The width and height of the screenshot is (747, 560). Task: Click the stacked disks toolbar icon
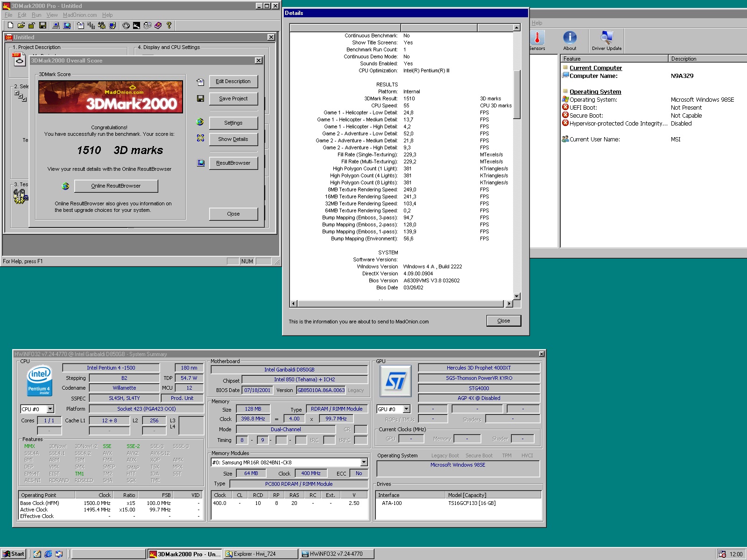(147, 26)
